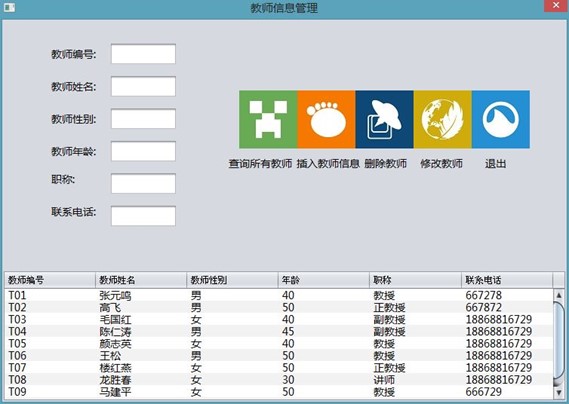Click the 职称 column header
The height and width of the screenshot is (404, 569).
point(416,280)
